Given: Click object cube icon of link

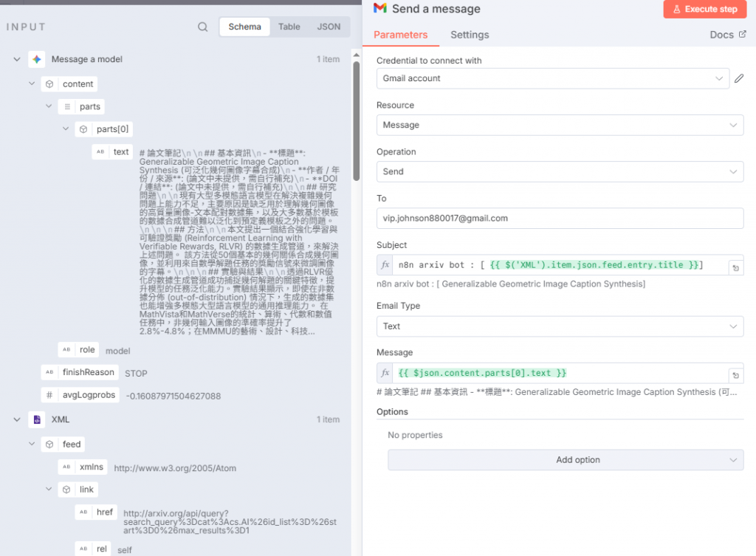Looking at the screenshot, I should pyautogui.click(x=66, y=490).
